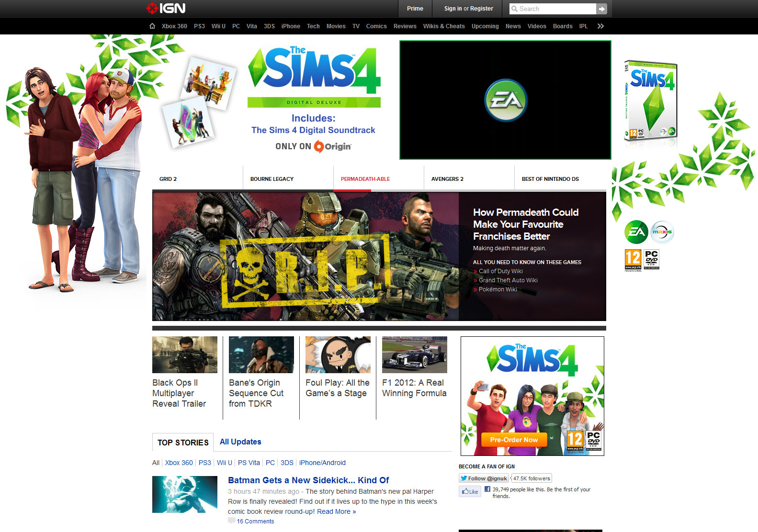Open the Prime link
This screenshot has width=758, height=532.
(415, 9)
